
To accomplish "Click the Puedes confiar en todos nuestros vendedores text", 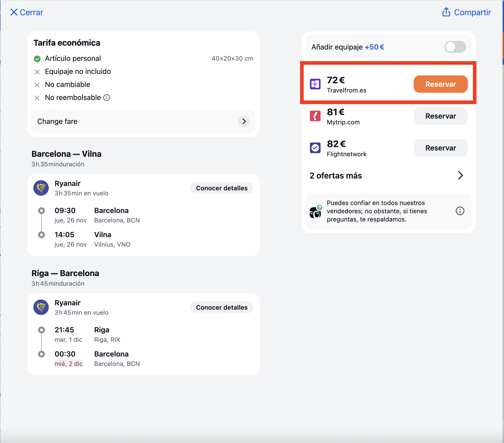I will tap(377, 211).
